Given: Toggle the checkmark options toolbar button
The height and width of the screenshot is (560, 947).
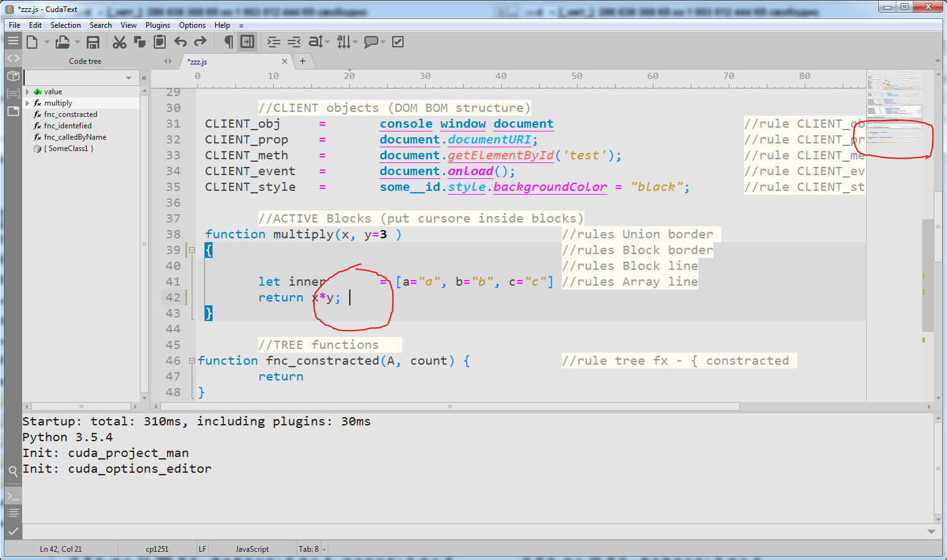Looking at the screenshot, I should [x=398, y=42].
